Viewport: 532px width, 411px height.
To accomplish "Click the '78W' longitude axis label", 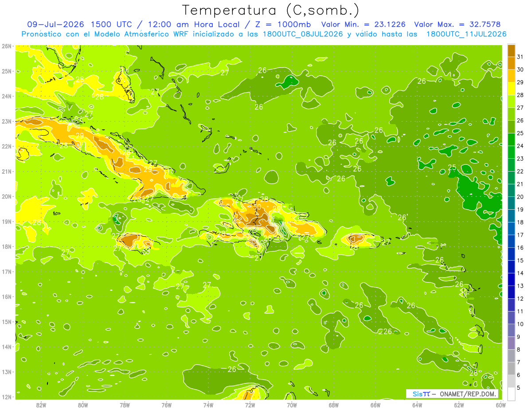I will [125, 405].
